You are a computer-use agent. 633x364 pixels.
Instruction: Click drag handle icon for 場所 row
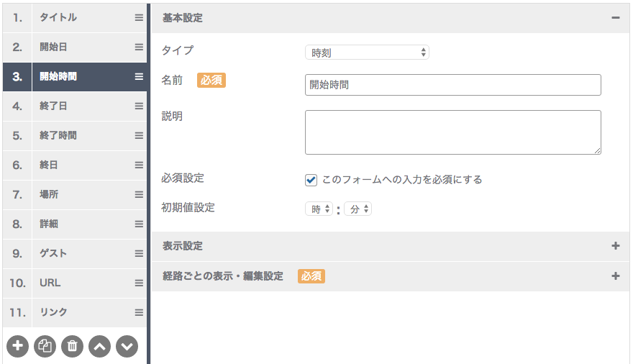(x=139, y=194)
